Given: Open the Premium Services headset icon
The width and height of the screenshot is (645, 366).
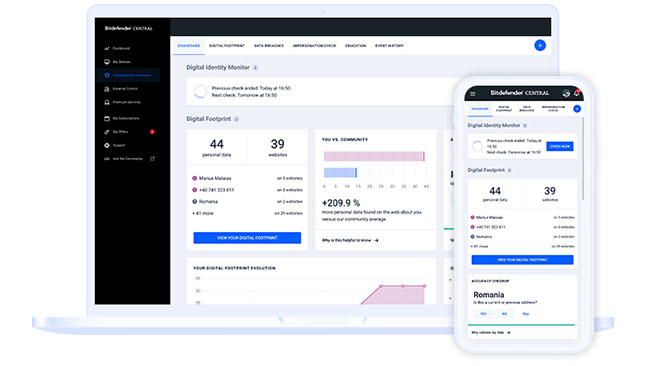Looking at the screenshot, I should coord(107,102).
